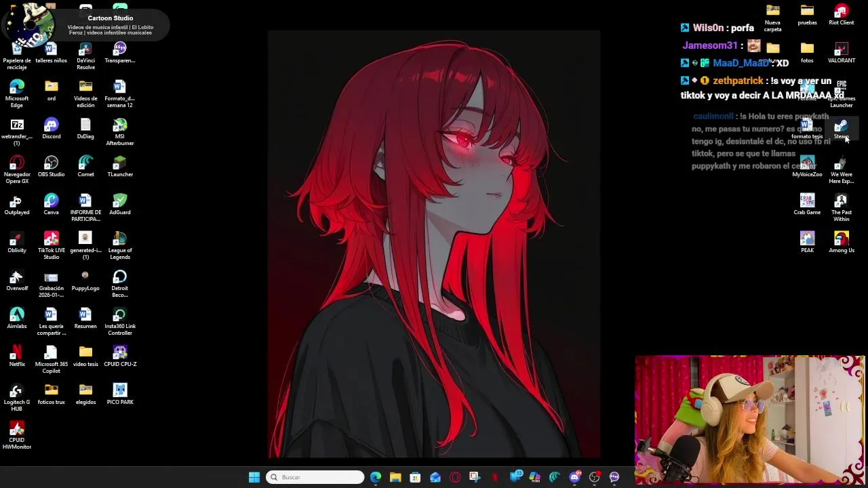
Task: Open Snipping Tool from the taskbar
Action: pos(474,477)
